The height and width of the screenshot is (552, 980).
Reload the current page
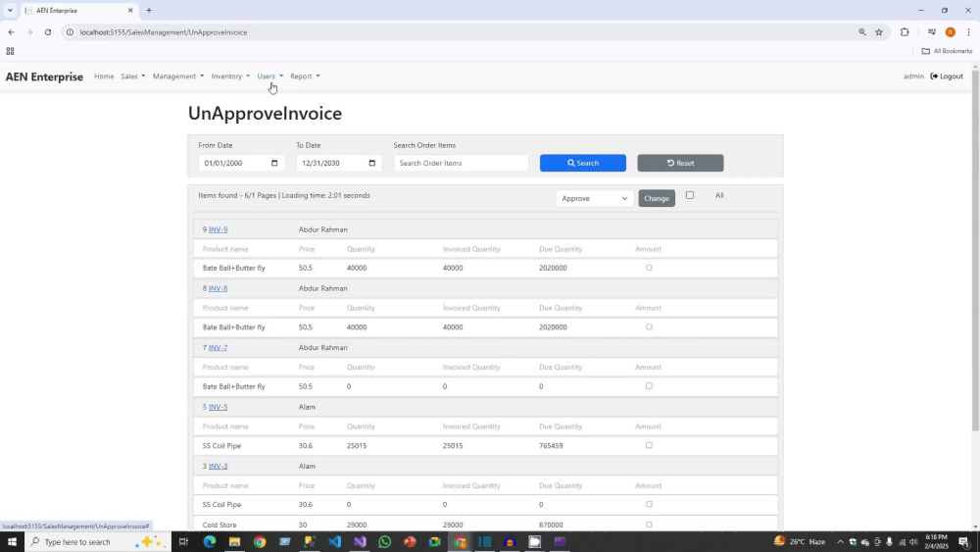click(x=47, y=32)
